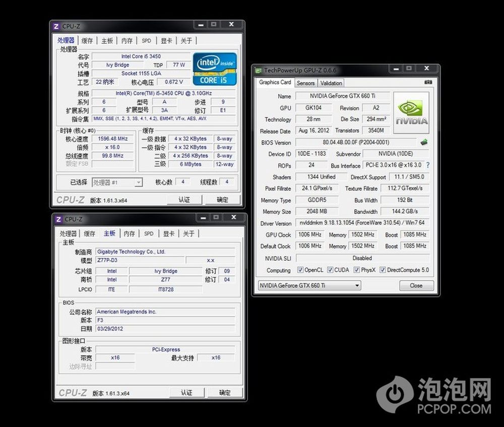Open the 主板 tab in top CPU-Z window

107,41
